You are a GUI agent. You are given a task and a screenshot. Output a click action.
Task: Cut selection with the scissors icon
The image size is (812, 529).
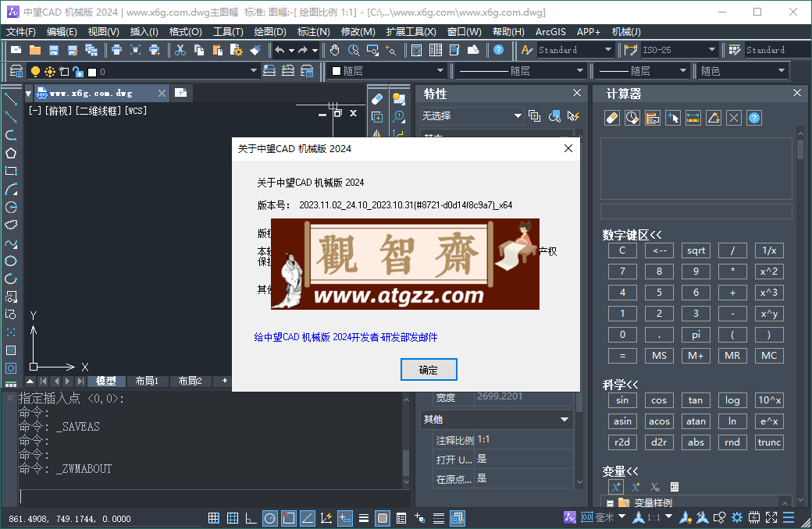pyautogui.click(x=180, y=50)
